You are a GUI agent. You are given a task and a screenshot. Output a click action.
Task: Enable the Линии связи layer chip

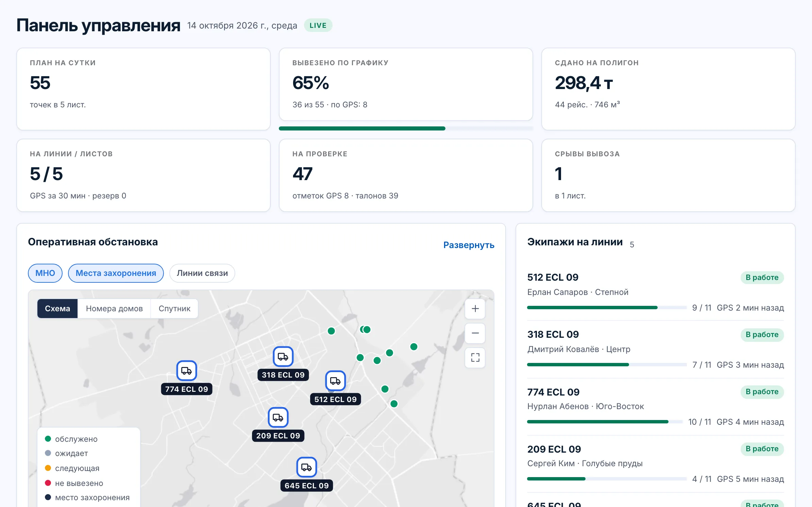(x=202, y=273)
